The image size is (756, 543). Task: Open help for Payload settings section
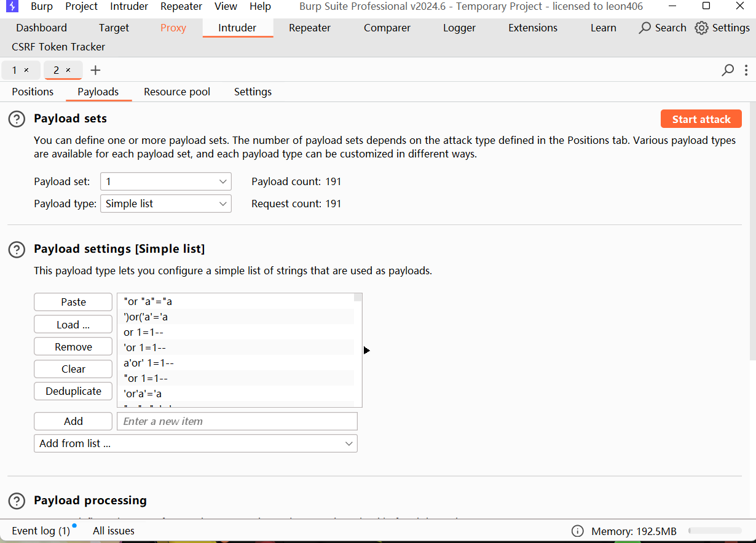coord(17,250)
